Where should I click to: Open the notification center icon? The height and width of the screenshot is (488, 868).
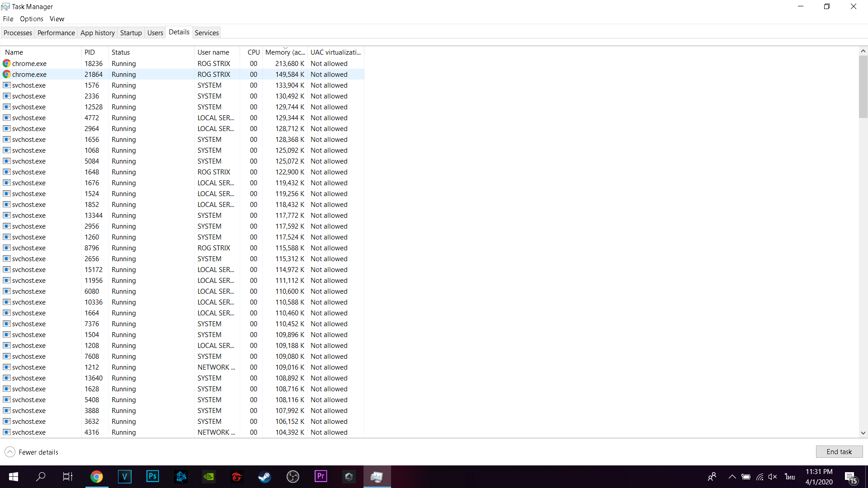coord(850,477)
